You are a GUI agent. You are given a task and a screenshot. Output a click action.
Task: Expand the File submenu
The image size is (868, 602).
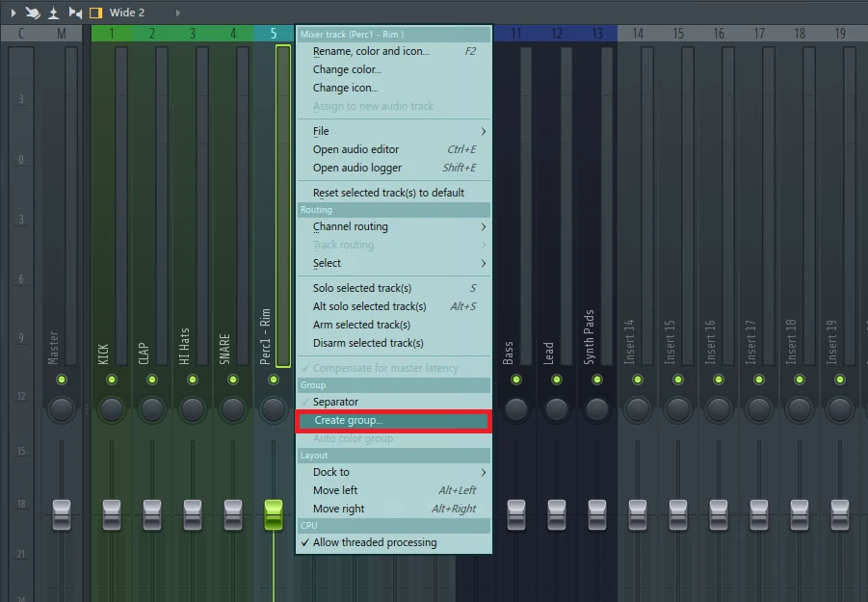393,131
